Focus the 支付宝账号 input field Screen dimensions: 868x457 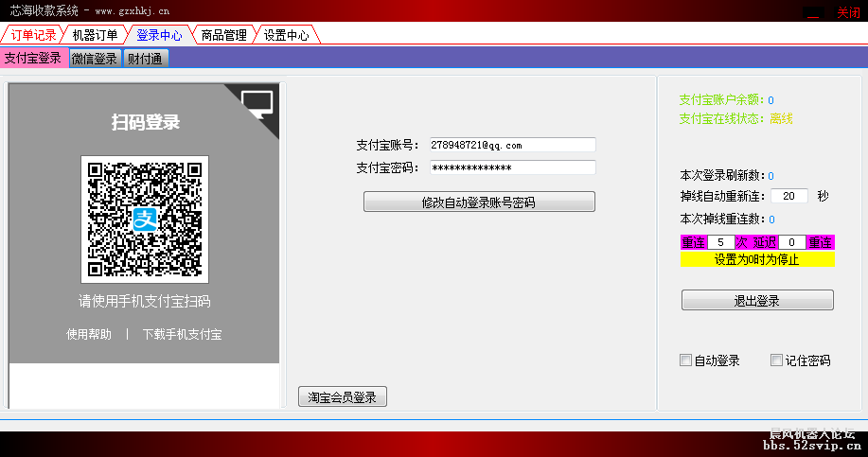pos(513,145)
